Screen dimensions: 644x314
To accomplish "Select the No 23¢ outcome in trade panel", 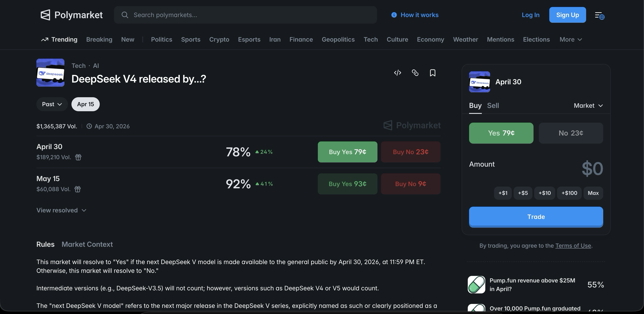I will coord(571,133).
